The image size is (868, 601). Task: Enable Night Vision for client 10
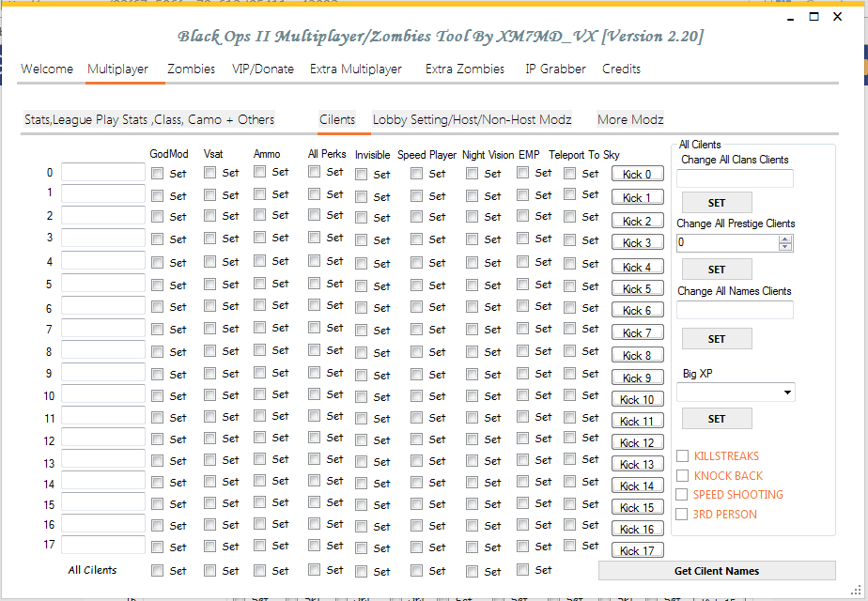coord(473,396)
